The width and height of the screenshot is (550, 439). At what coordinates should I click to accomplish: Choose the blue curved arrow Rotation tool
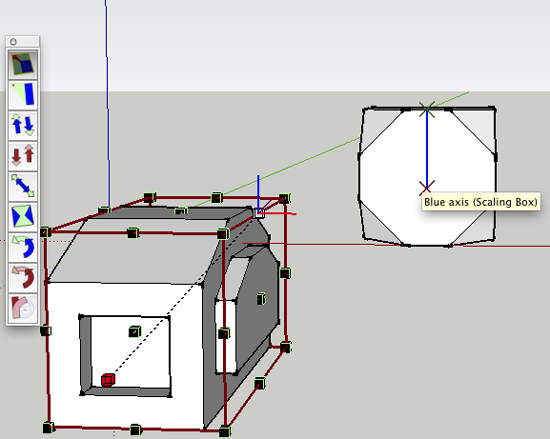[x=23, y=246]
